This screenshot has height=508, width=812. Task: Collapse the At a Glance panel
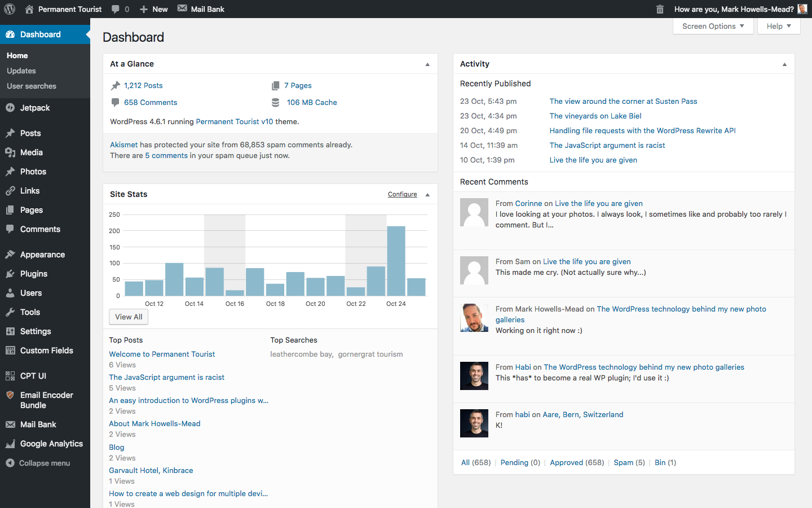tap(427, 64)
